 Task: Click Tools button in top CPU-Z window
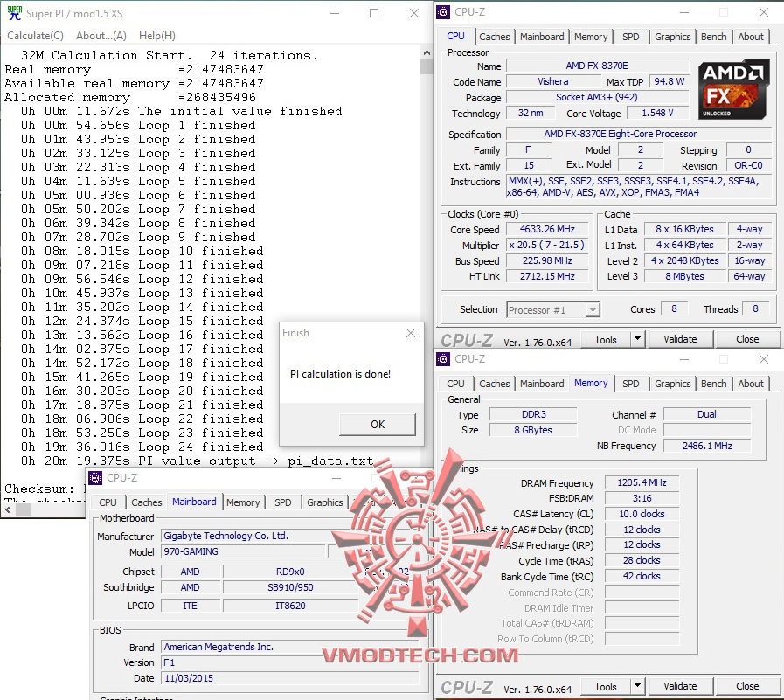click(605, 339)
